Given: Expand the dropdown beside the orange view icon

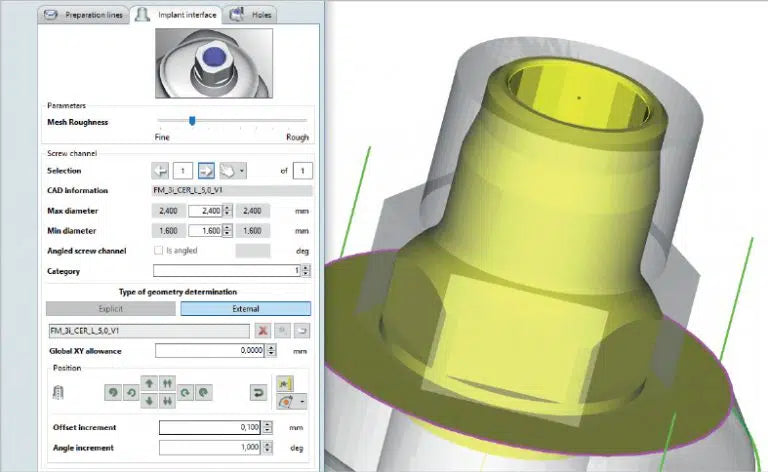Looking at the screenshot, I should 302,401.
